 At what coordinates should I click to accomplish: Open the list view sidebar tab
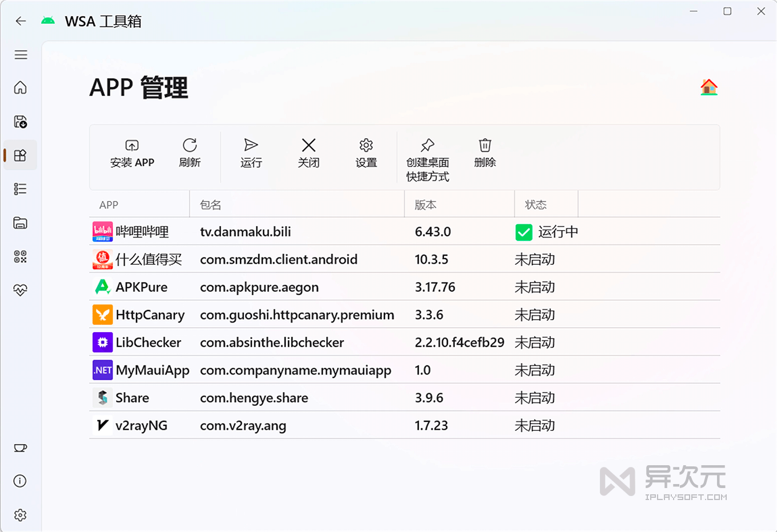click(x=20, y=188)
